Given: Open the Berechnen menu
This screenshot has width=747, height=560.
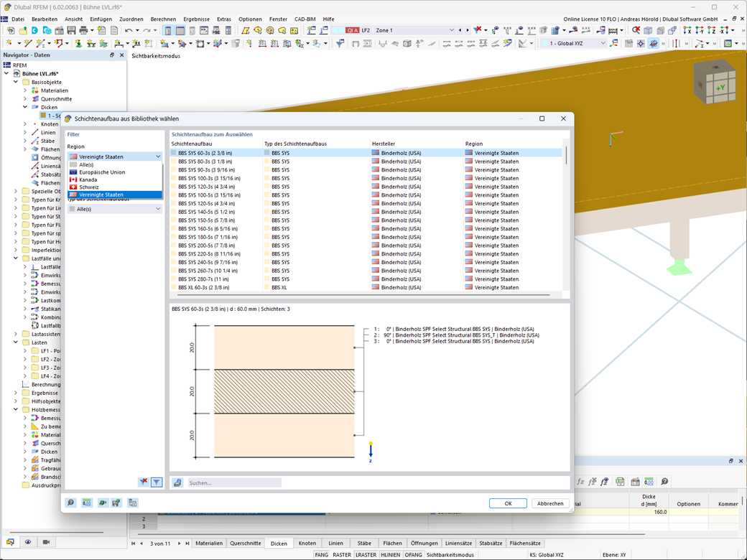Looking at the screenshot, I should [x=163, y=19].
